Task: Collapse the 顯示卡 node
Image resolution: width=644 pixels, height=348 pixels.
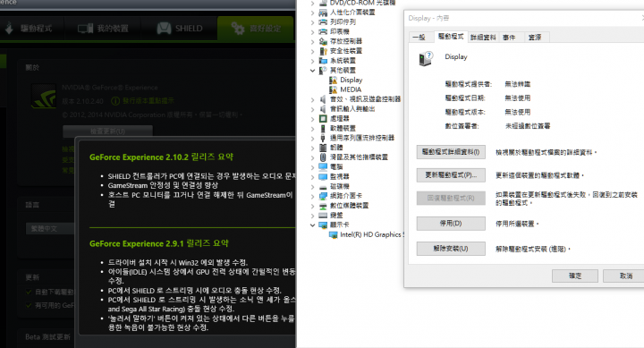Action: 312,225
